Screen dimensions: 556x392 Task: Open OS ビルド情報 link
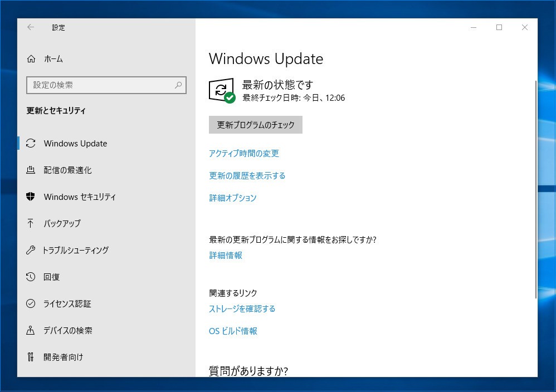click(233, 331)
